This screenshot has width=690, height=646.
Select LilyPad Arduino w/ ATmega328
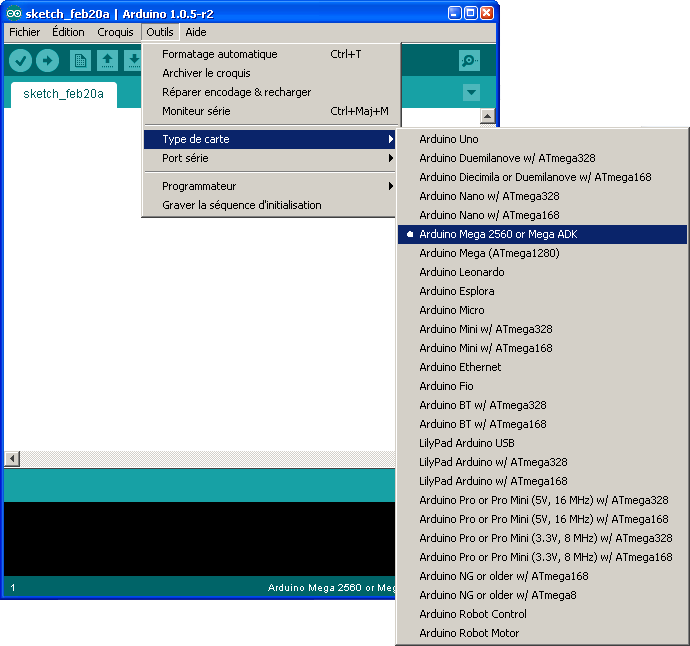(x=542, y=462)
